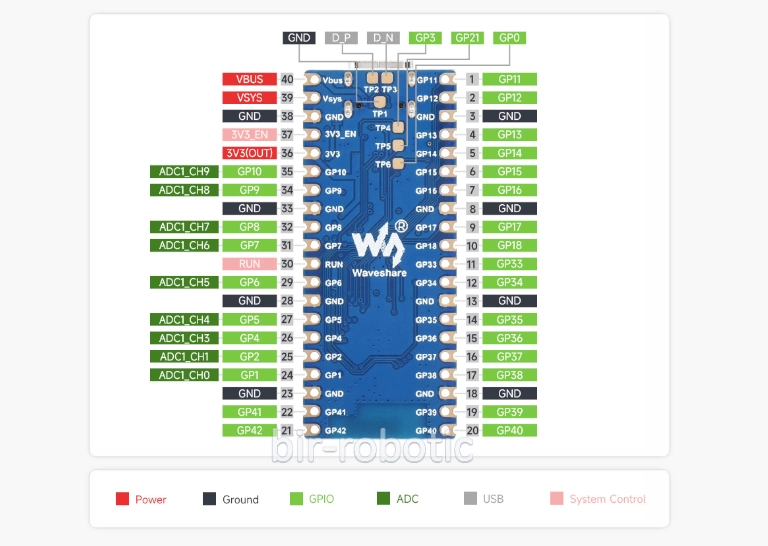Click the ADC1_CH4 tag
The height and width of the screenshot is (546, 768).
point(184,320)
